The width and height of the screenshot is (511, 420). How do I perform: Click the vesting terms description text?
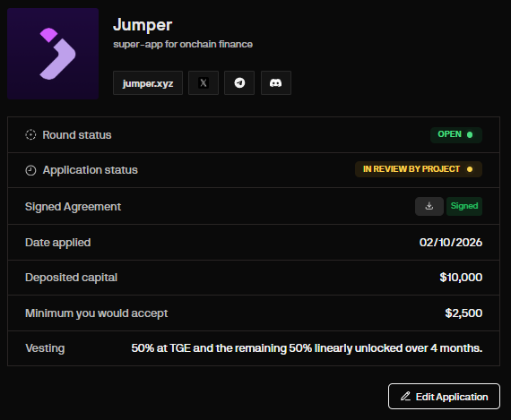point(307,348)
